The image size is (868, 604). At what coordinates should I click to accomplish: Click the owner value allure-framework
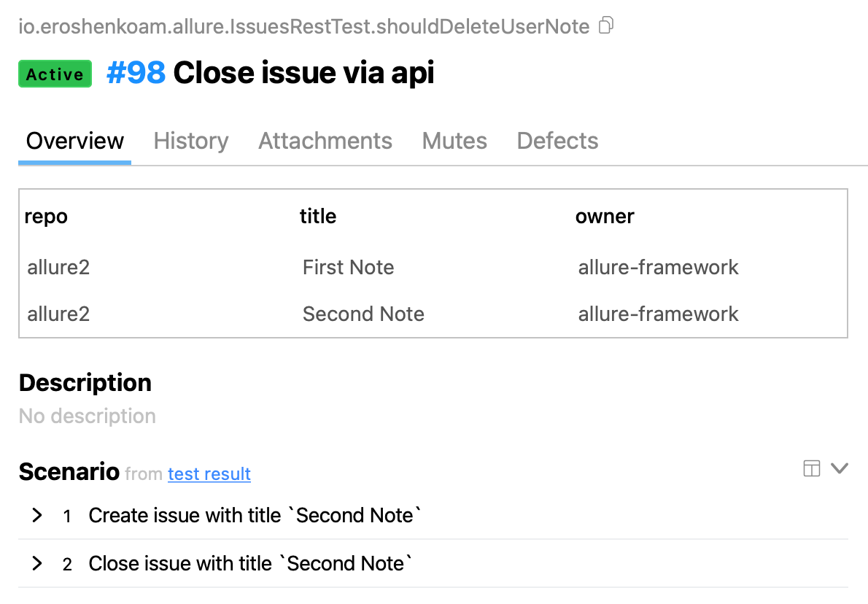tap(659, 267)
